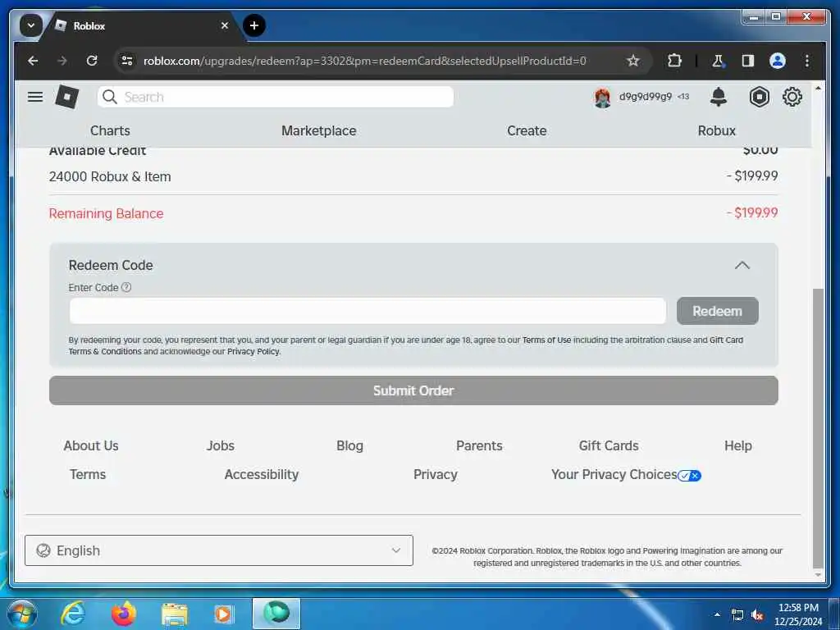View site information icon in address bar

point(127,61)
